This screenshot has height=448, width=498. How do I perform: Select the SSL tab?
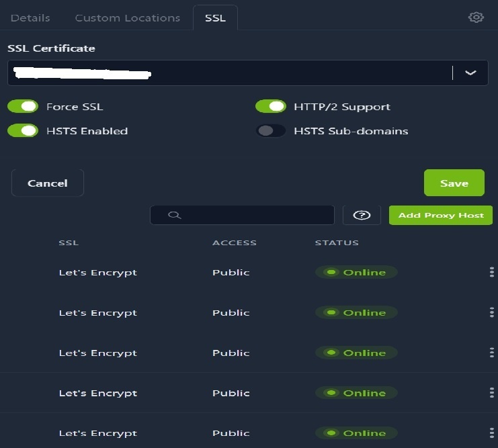click(215, 18)
